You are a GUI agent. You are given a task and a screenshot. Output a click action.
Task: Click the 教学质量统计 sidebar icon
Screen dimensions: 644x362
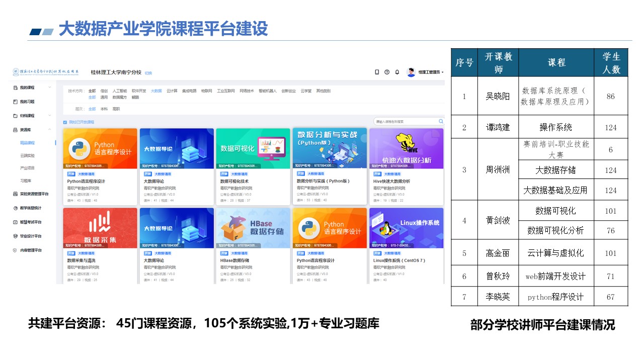[x=15, y=208]
